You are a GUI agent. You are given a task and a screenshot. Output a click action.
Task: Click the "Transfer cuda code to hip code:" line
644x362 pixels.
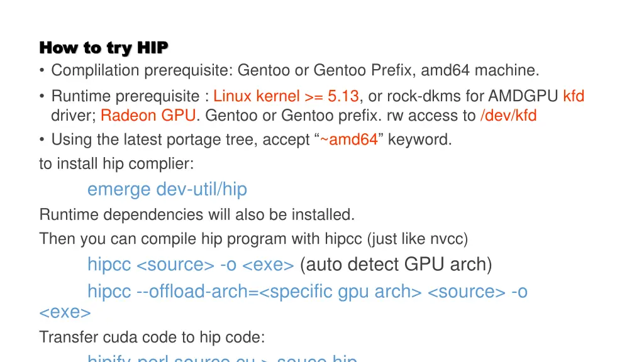(152, 337)
